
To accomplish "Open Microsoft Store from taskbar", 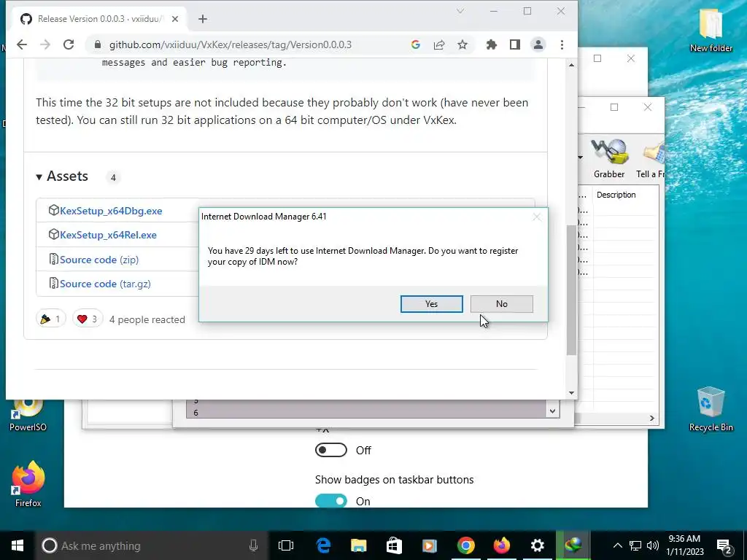I will pos(394,545).
